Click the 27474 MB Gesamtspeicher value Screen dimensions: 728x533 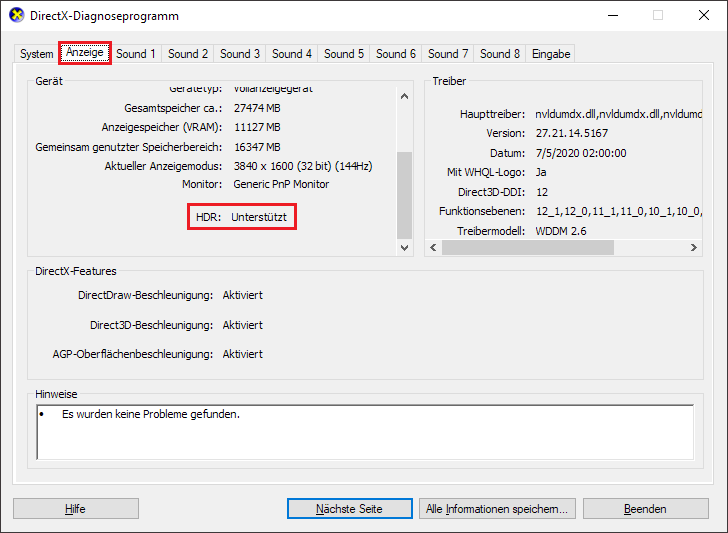pos(257,108)
